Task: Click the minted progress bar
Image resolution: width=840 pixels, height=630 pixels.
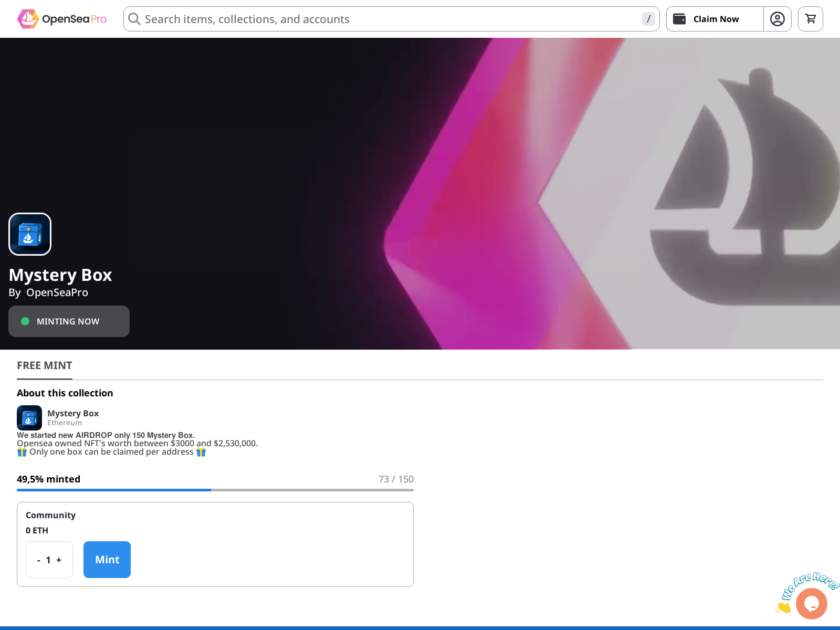Action: [x=215, y=490]
